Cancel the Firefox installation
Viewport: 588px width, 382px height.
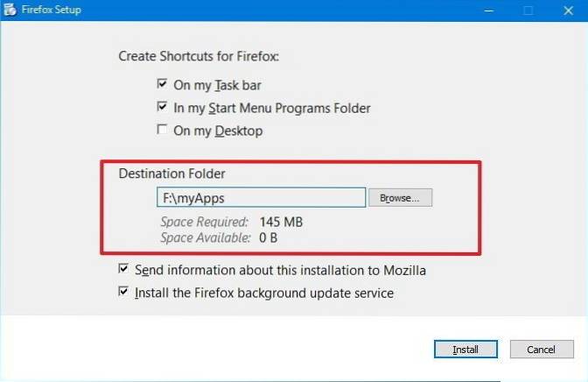(x=541, y=350)
